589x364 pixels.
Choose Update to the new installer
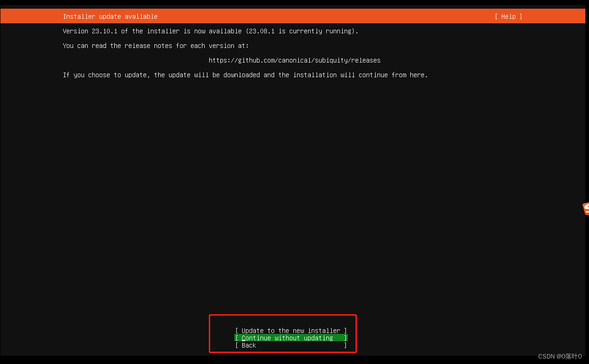[291, 331]
